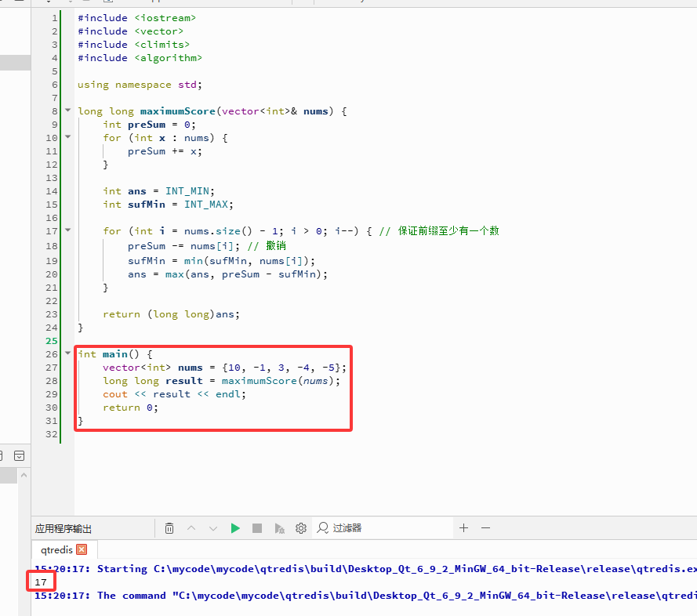Click INT_MAX on line 15
Viewport: 697px width, 616px height.
tap(206, 205)
